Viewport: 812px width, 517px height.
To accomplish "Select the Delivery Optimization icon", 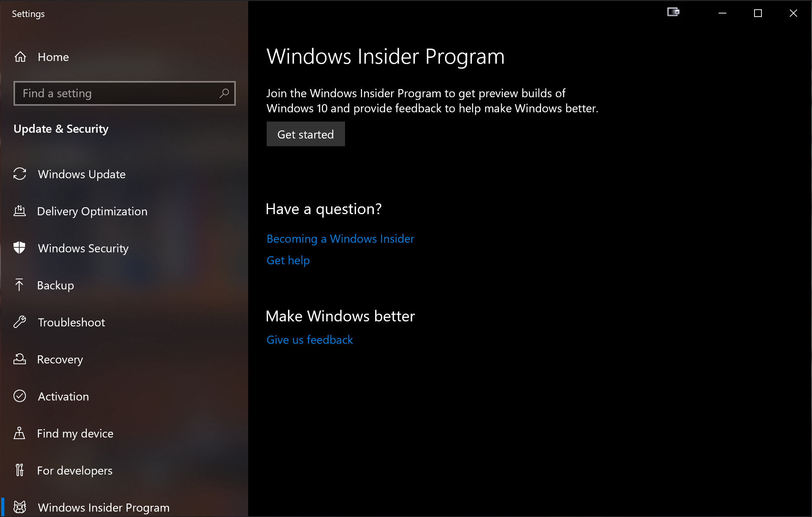I will 20,211.
